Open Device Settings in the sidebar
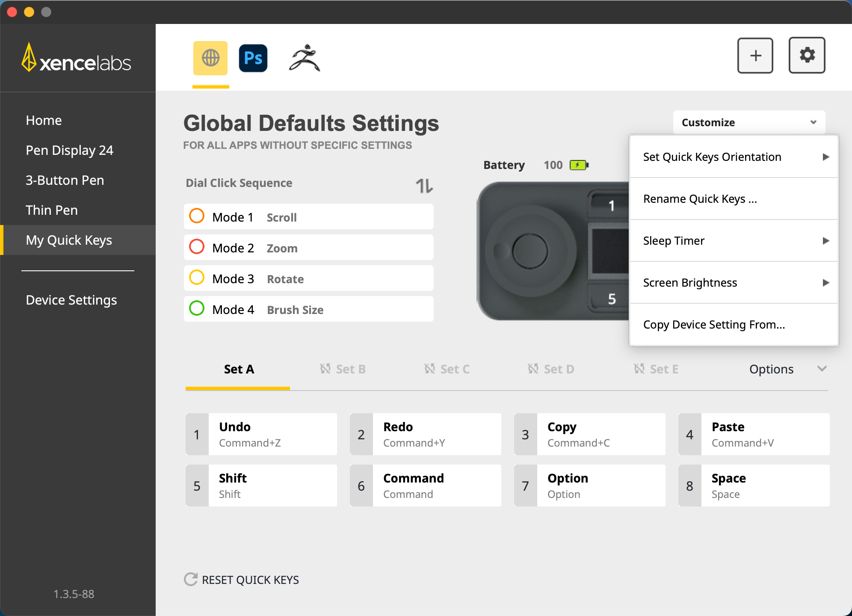This screenshot has height=616, width=852. (71, 300)
